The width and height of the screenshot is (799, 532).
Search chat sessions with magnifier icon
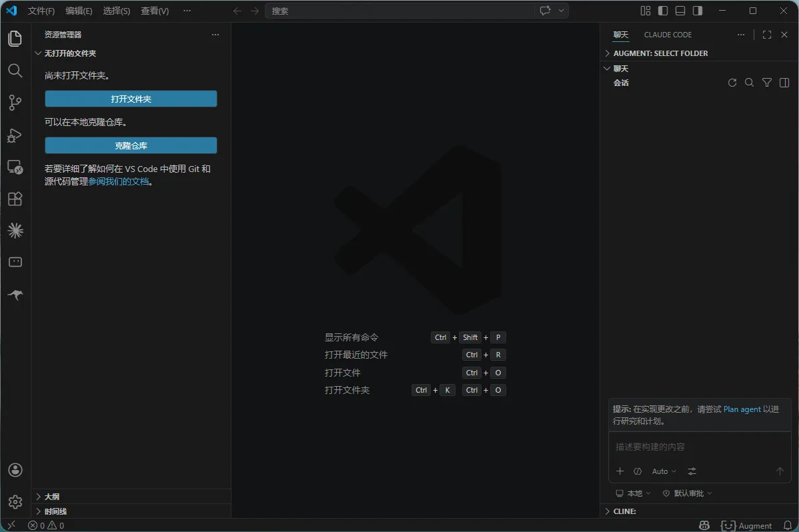click(x=749, y=83)
